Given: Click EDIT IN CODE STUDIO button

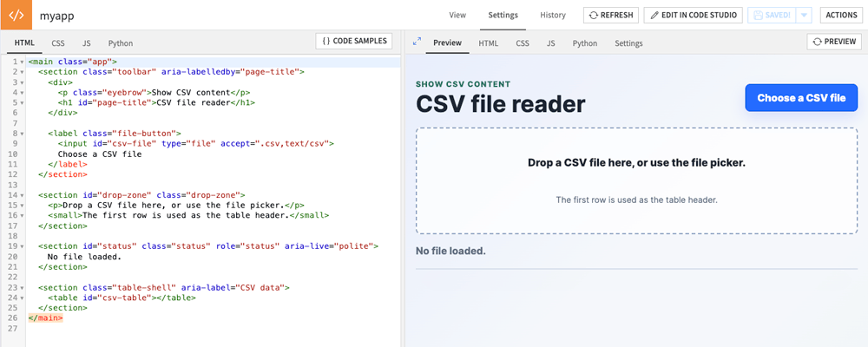Looking at the screenshot, I should pyautogui.click(x=693, y=15).
